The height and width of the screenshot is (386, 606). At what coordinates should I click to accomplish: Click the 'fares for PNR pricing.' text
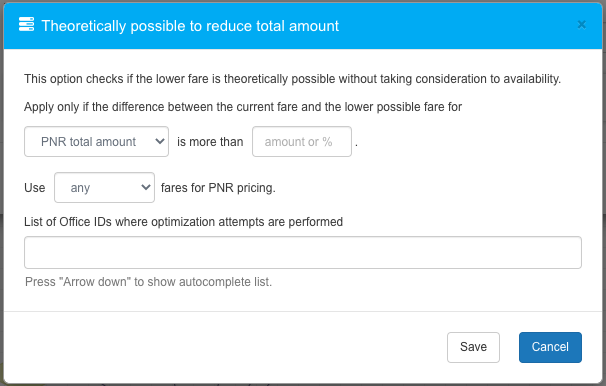click(x=218, y=188)
